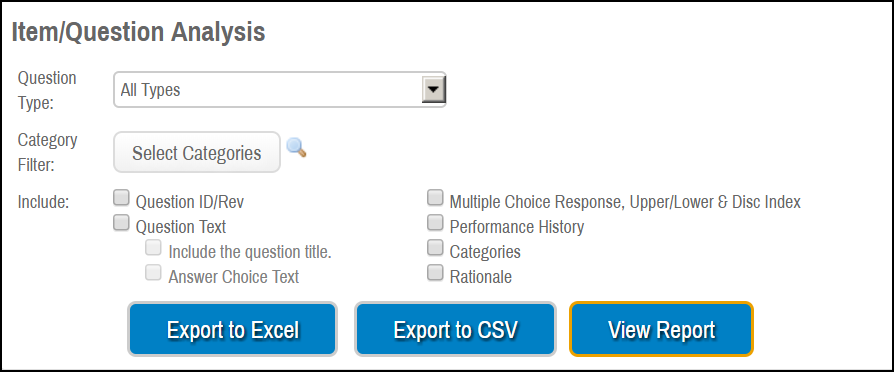Open the All Types combo box field
894x372 pixels.
[280, 90]
